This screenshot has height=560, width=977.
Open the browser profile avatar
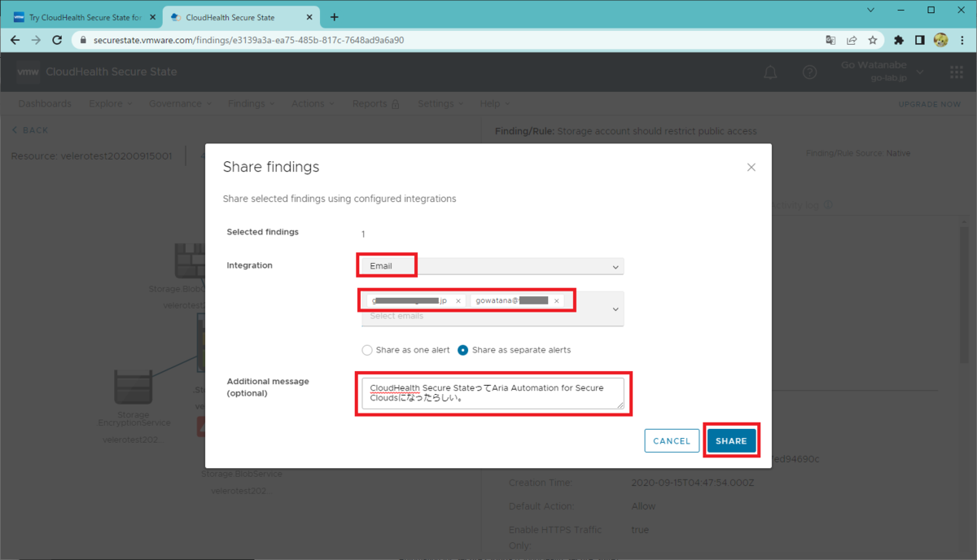pyautogui.click(x=940, y=40)
